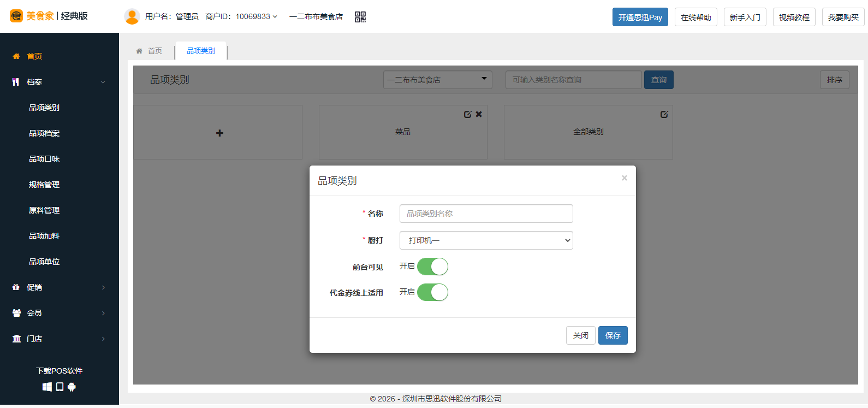Collapse the 档案 sidebar section chevron
This screenshot has height=408, width=868.
coord(103,82)
